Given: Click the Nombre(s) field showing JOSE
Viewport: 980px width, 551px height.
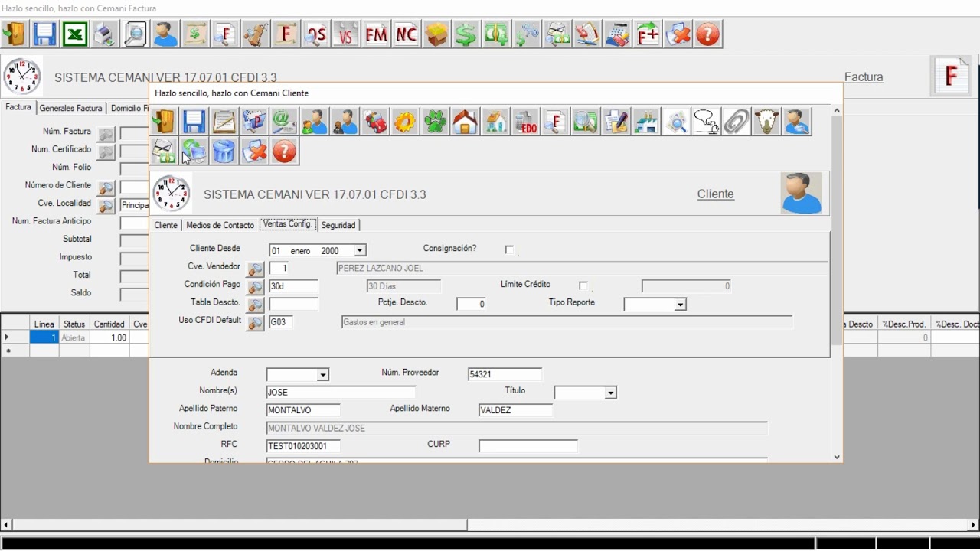Looking at the screenshot, I should pos(341,392).
